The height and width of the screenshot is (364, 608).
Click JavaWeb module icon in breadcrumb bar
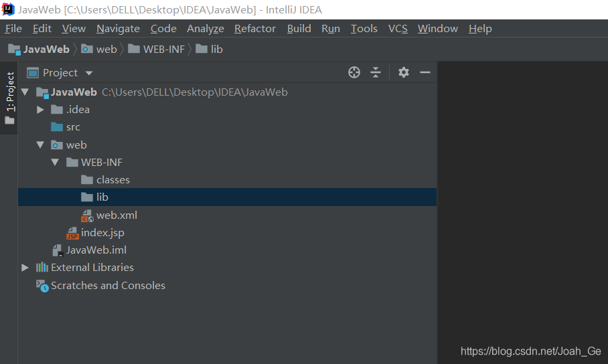14,50
